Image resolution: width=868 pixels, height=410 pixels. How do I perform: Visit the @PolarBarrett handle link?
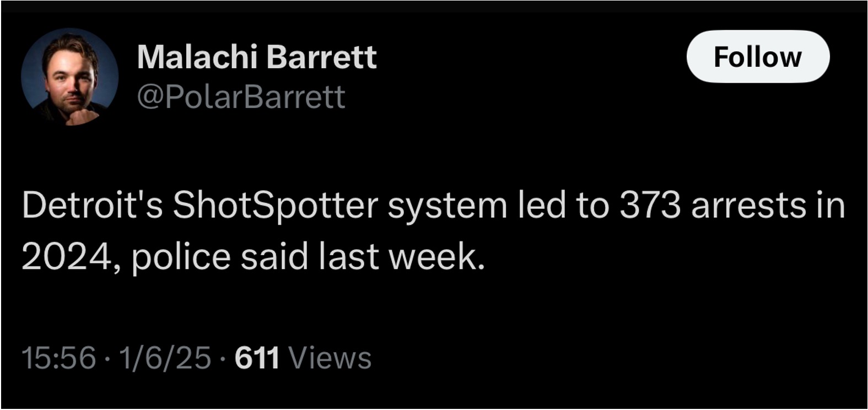tap(241, 97)
